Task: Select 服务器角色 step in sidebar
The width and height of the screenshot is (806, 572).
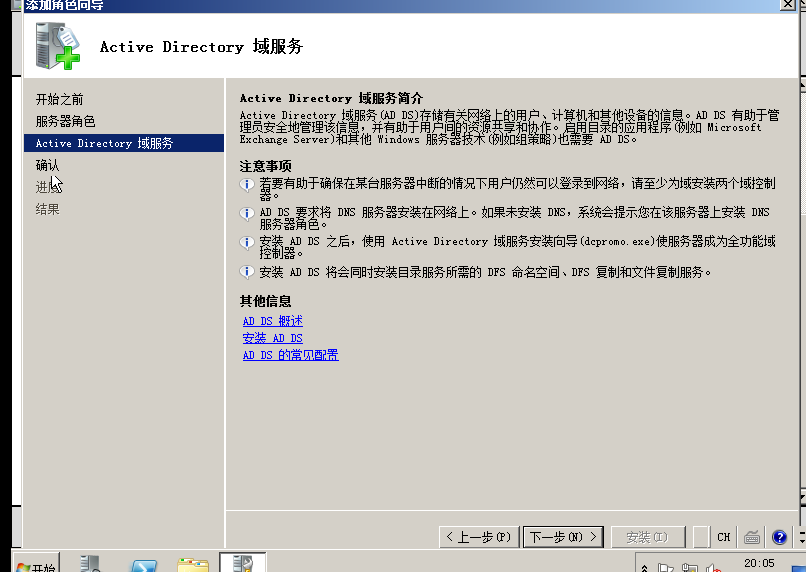Action: pyautogui.click(x=65, y=121)
